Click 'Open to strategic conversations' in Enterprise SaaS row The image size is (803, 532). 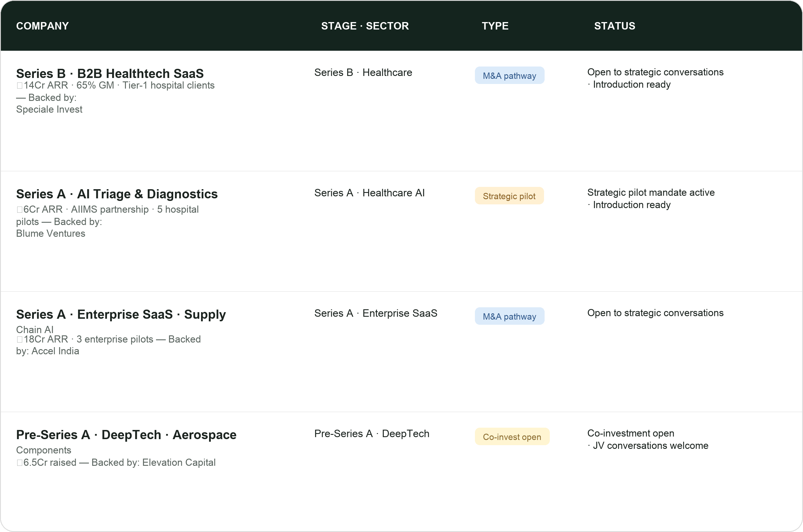point(655,313)
